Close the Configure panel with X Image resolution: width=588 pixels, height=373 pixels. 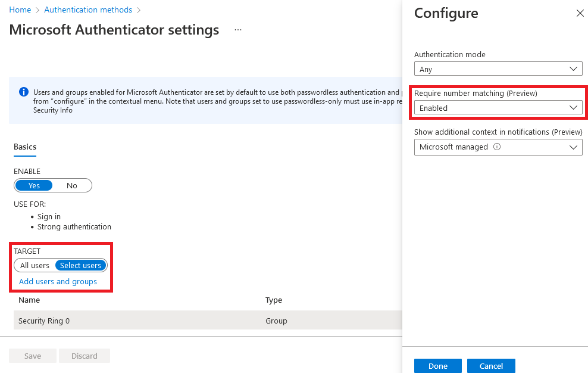(580, 14)
